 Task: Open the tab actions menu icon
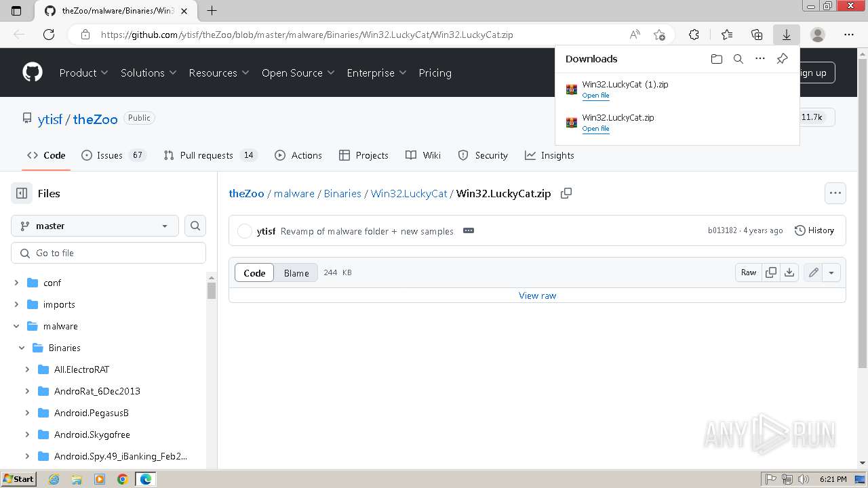(x=17, y=10)
